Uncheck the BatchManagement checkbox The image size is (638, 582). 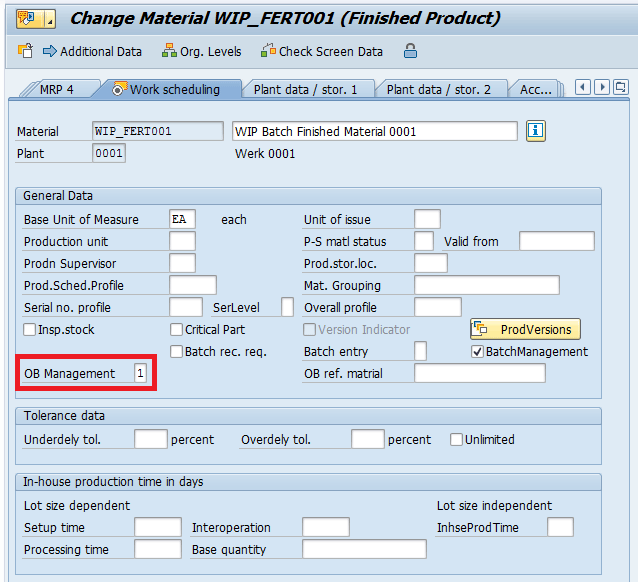[x=477, y=351]
